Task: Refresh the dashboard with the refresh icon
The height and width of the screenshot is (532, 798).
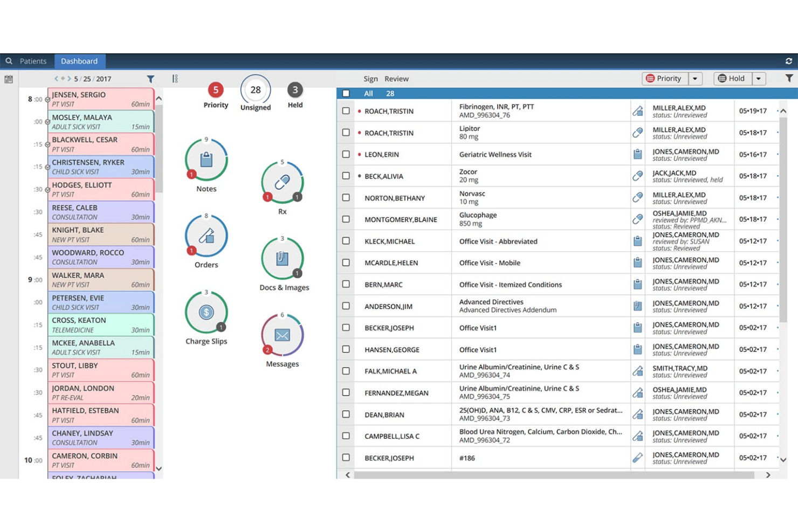Action: 788,61
